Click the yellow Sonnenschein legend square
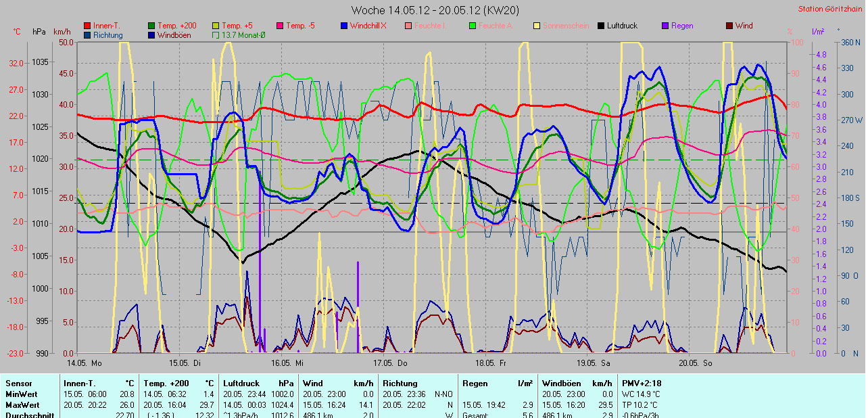 pos(537,26)
